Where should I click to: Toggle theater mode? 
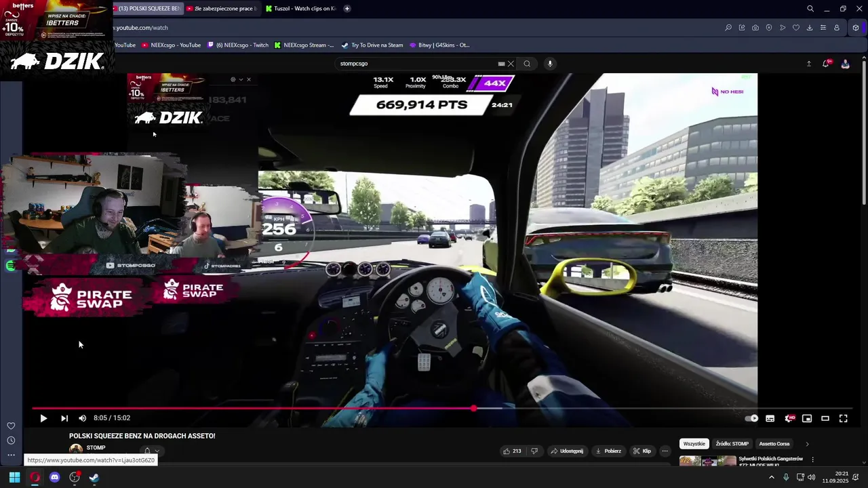tap(825, 418)
